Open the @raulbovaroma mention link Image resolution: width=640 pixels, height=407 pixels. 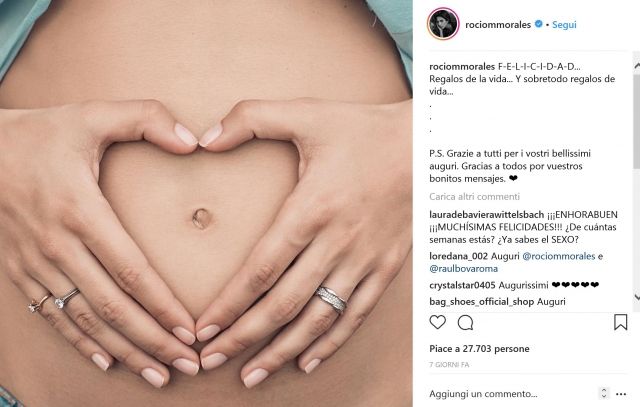pyautogui.click(x=463, y=269)
